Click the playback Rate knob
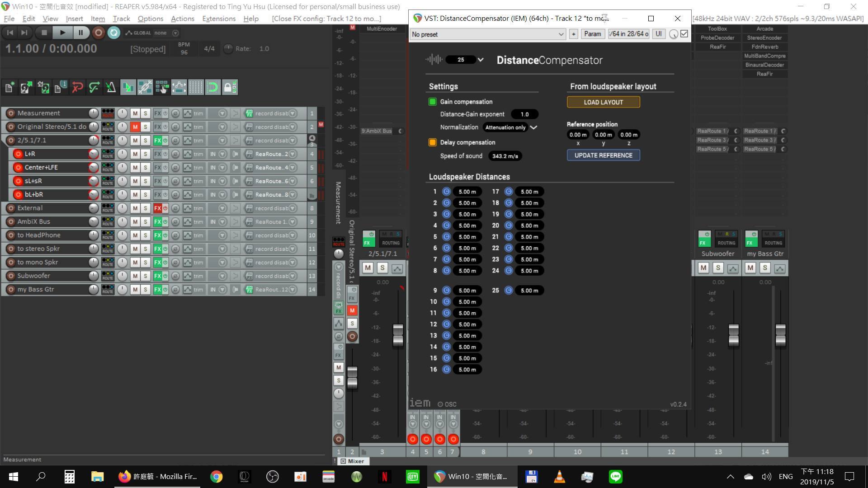This screenshot has width=868, height=488. 228,48
